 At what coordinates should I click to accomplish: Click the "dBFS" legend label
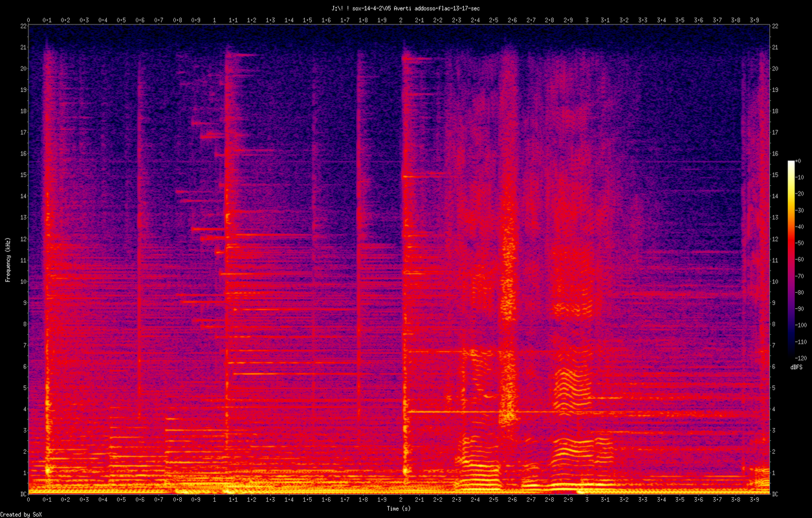pos(796,367)
